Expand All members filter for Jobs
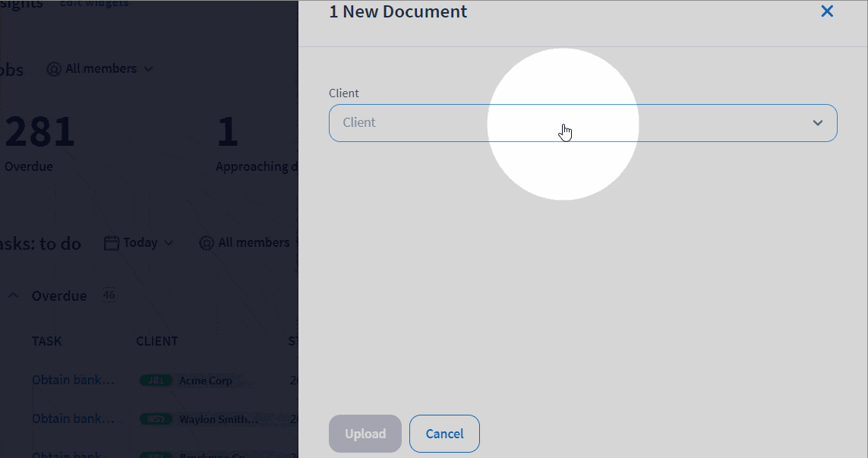Viewport: 868px width, 458px height. point(101,69)
